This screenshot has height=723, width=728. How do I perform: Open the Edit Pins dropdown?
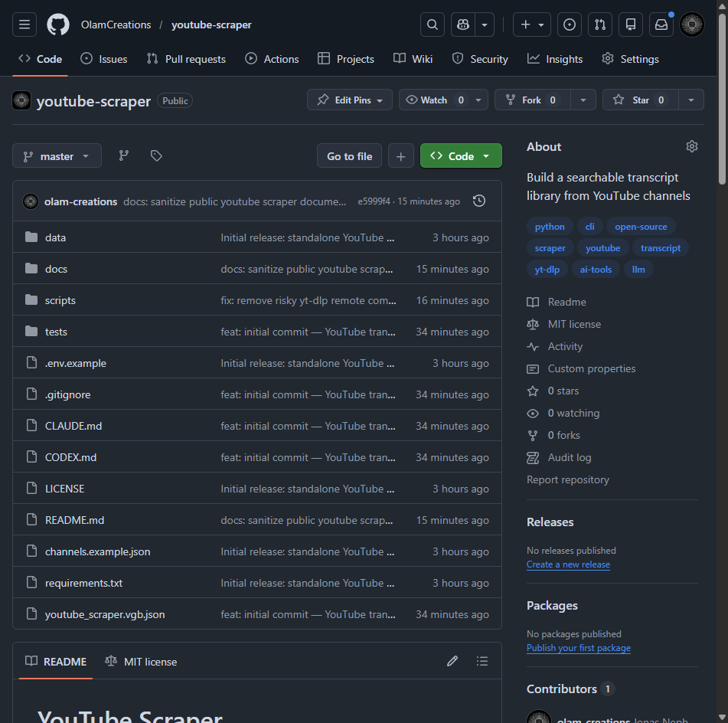pos(350,100)
